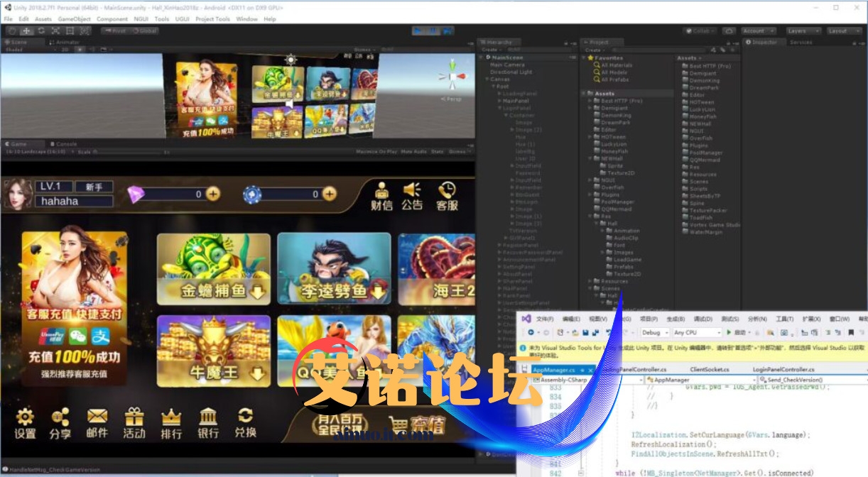Select the Move tool in Unity toolbar
Image resolution: width=868 pixels, height=477 pixels.
click(26, 31)
